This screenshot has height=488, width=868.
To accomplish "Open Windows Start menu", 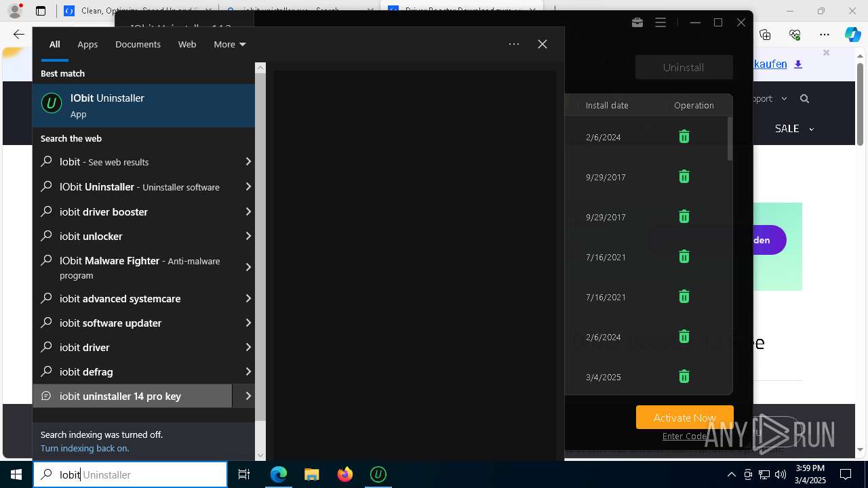I will point(16,474).
